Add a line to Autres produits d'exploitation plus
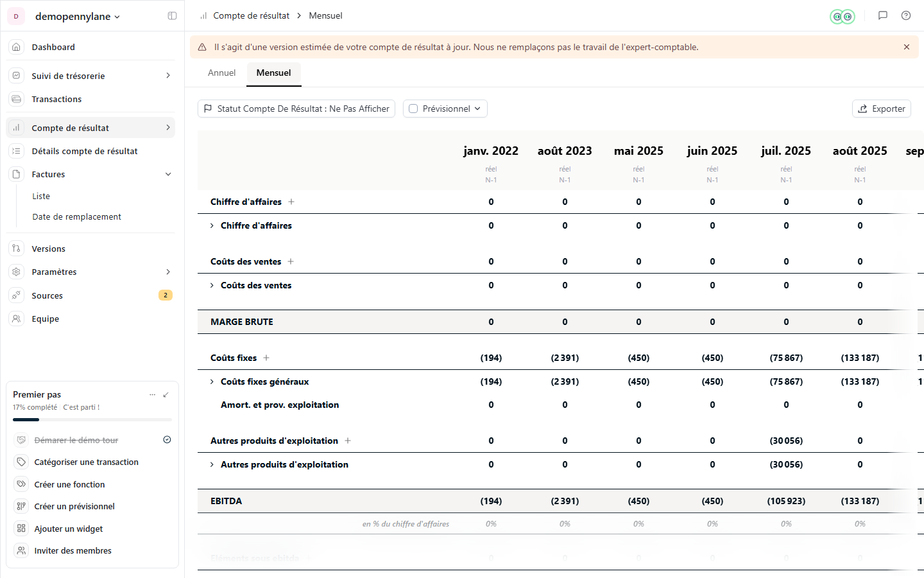Screen dimensions: 924x578 point(348,441)
